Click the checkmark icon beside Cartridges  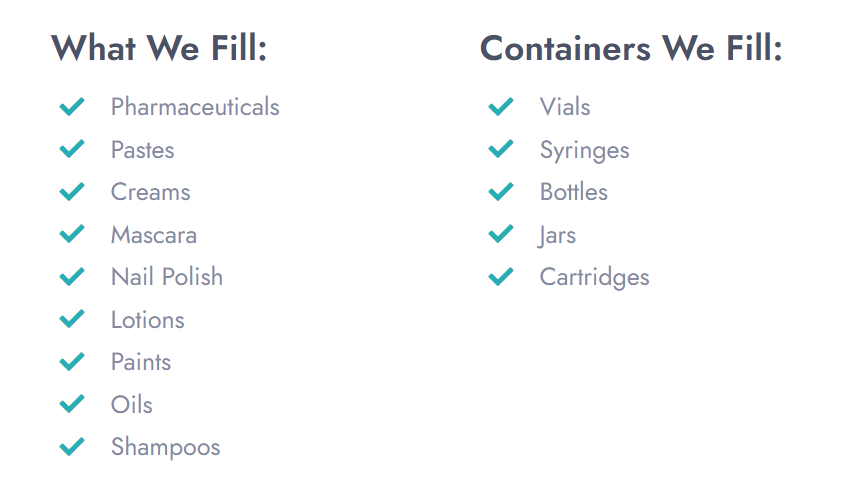(501, 277)
